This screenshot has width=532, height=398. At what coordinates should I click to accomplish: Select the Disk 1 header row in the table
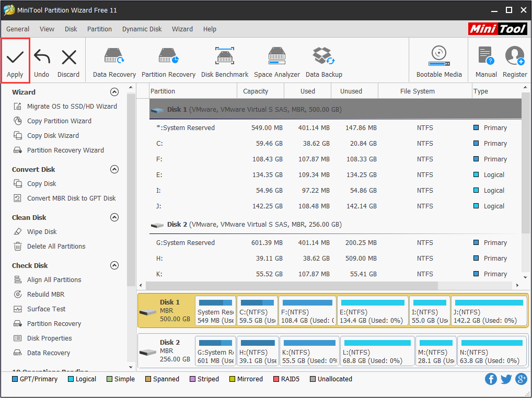tap(335, 109)
